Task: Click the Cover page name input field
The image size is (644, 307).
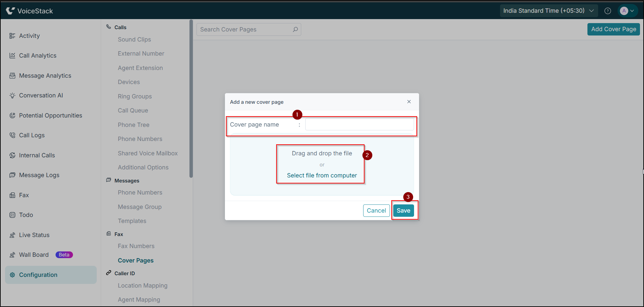Action: point(359,124)
